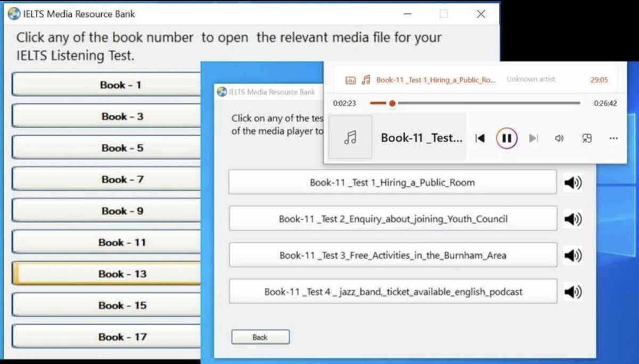Viewport: 639px width, 364px height.
Task: Click the globe icon in main window title bar
Action: (x=14, y=14)
